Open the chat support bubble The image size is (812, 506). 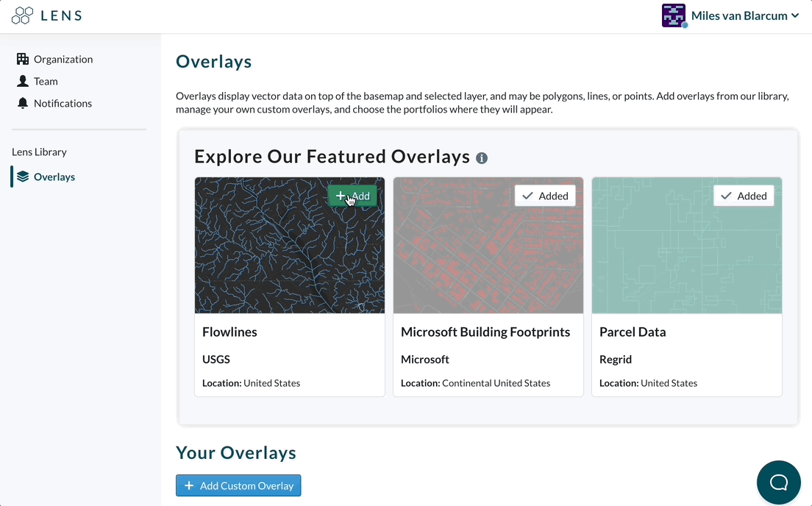tap(778, 482)
